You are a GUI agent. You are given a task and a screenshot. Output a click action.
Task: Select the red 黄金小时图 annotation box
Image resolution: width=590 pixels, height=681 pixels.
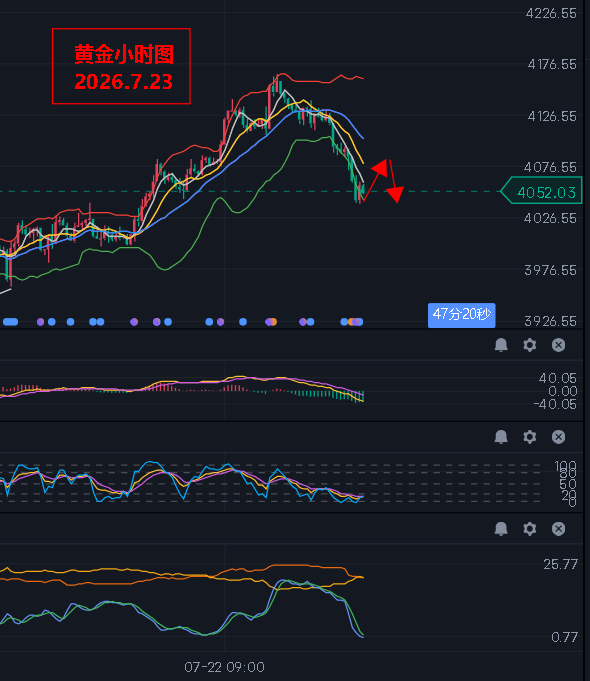(x=121, y=66)
